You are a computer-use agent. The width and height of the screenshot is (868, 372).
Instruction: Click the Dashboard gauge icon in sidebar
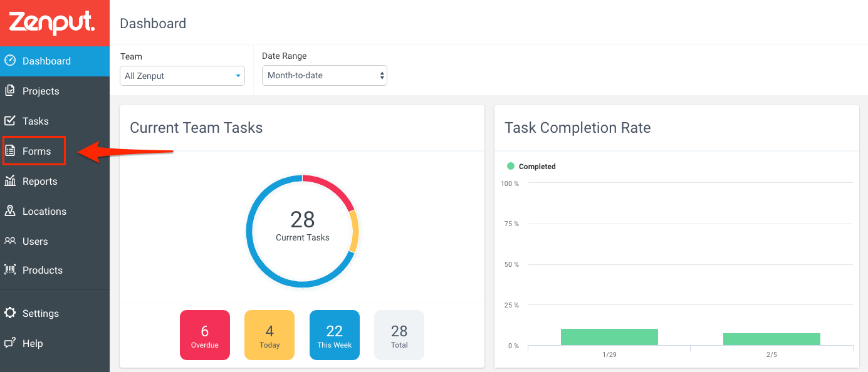click(10, 61)
